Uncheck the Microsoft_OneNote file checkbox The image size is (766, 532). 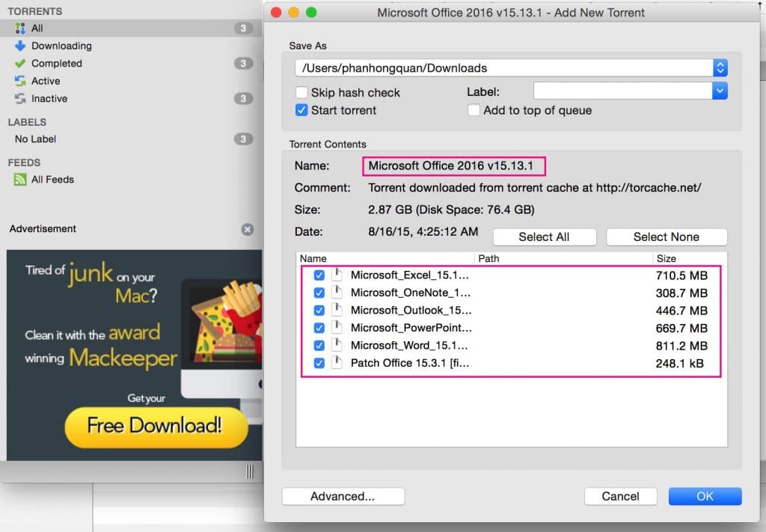point(319,293)
